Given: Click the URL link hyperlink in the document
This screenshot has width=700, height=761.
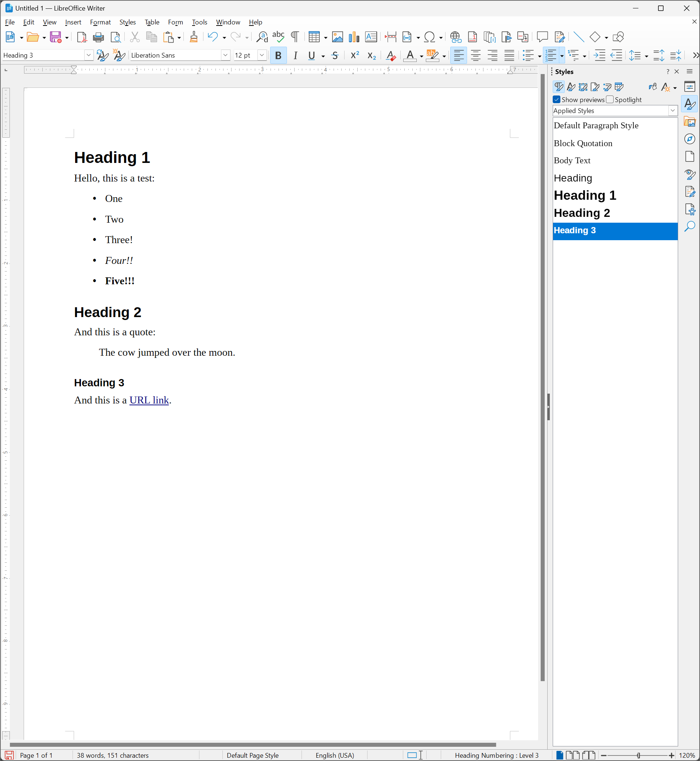Looking at the screenshot, I should point(149,400).
